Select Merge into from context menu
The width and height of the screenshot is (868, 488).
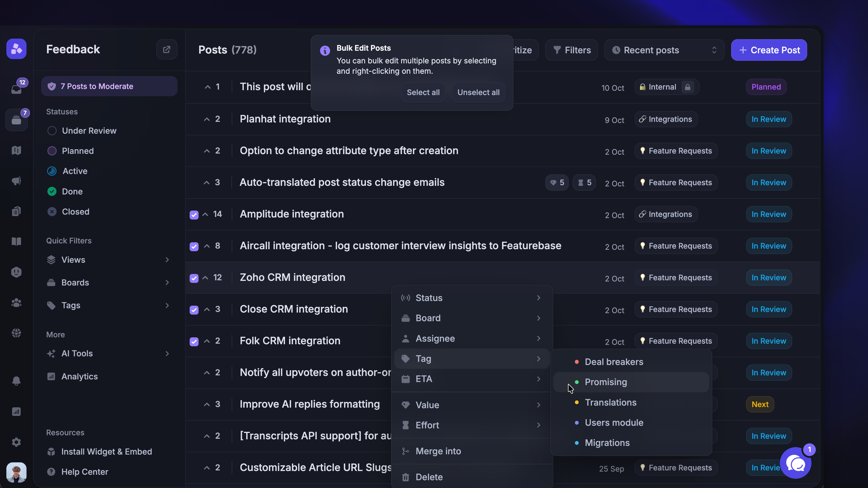coord(438,451)
